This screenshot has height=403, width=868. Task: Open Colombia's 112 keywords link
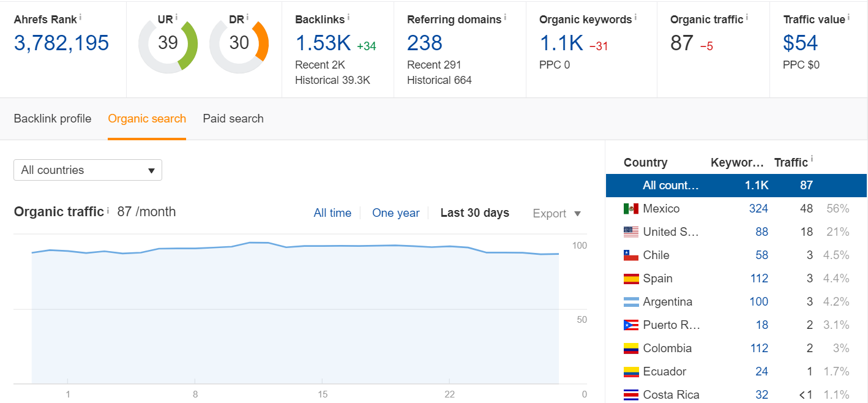click(759, 348)
